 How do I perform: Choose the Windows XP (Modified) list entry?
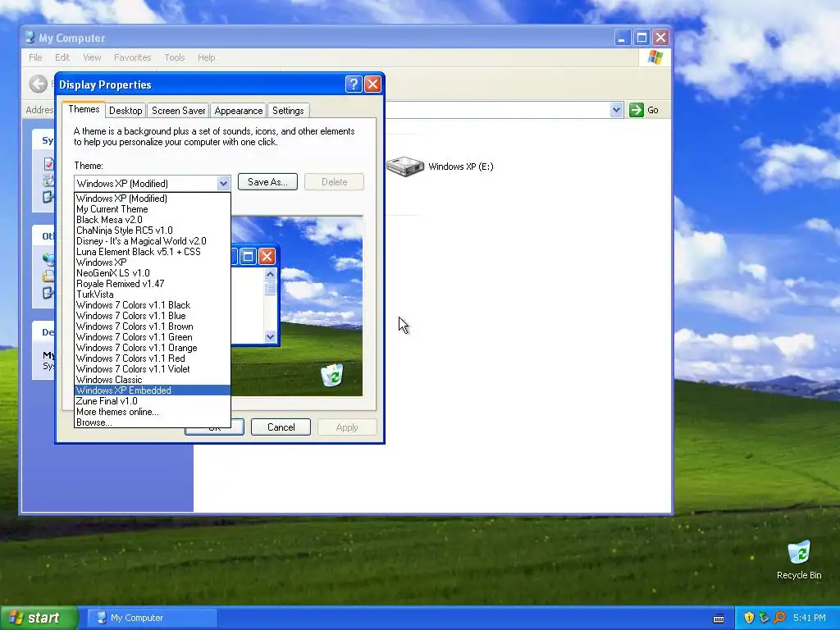[x=152, y=199]
